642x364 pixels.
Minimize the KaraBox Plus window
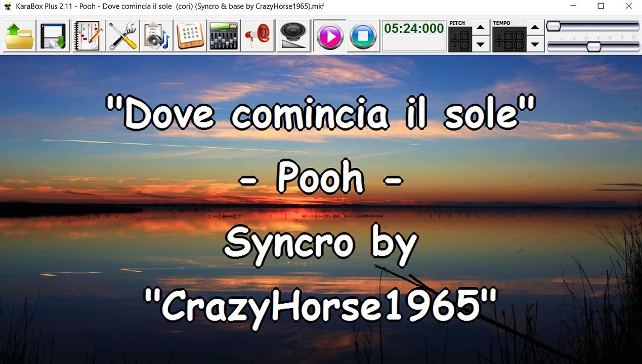pos(573,7)
